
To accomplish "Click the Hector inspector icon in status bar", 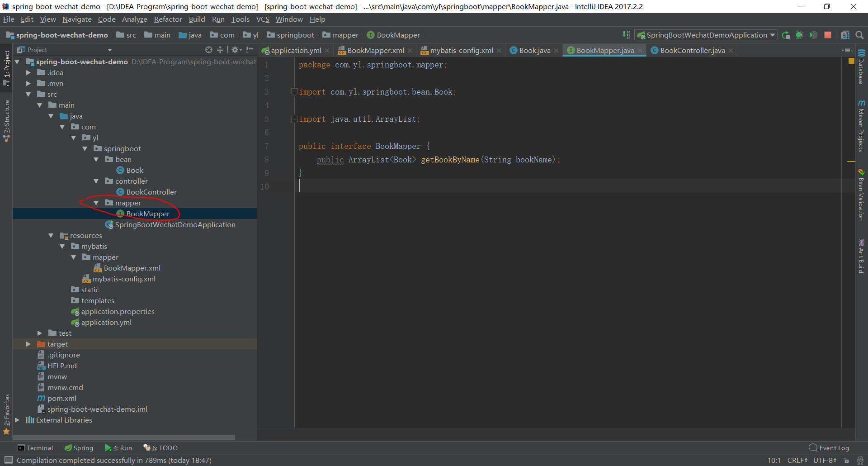I will tap(860, 460).
